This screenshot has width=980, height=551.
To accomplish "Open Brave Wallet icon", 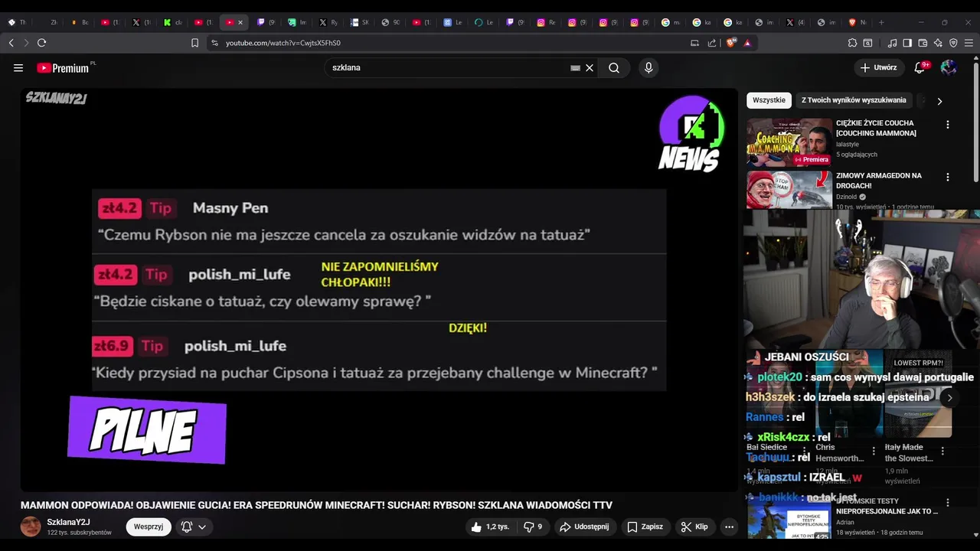I will [x=923, y=43].
